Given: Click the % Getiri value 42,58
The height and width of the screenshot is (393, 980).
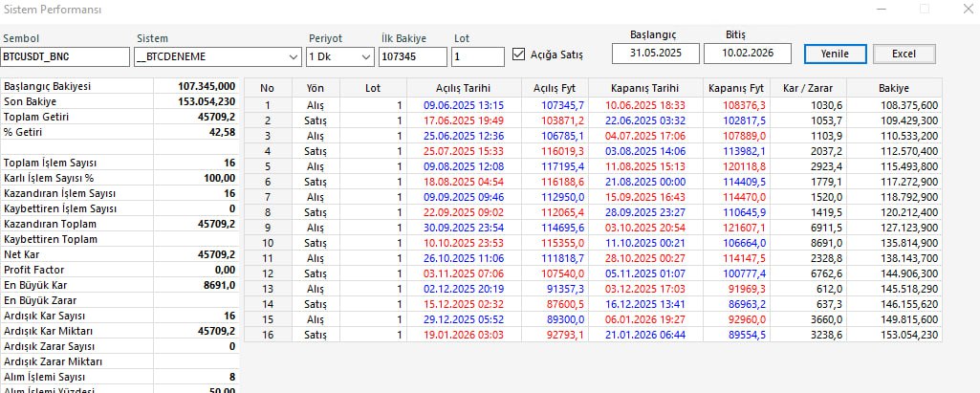Looking at the screenshot, I should tap(223, 132).
